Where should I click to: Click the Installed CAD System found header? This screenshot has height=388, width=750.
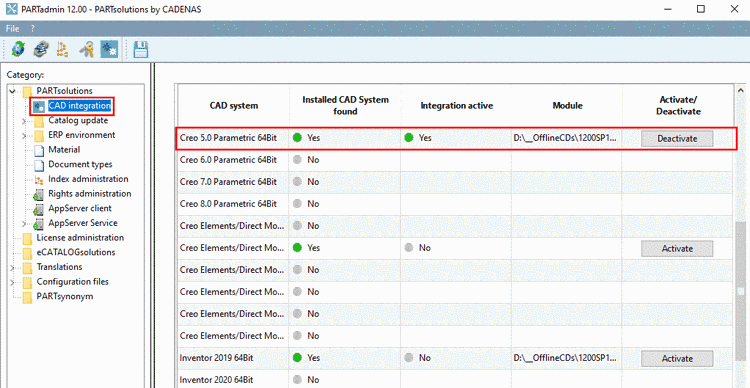(x=345, y=106)
